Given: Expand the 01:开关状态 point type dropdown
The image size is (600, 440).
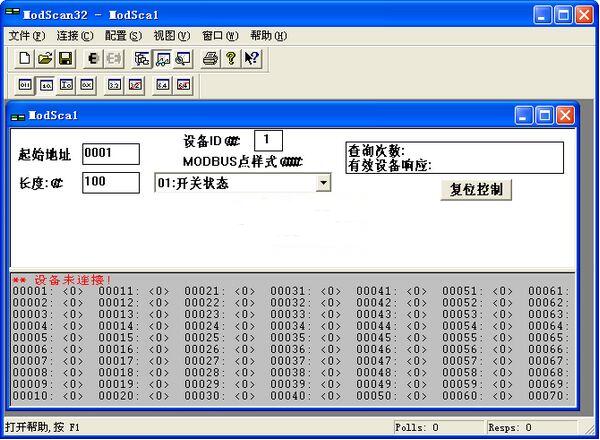Looking at the screenshot, I should 323,183.
